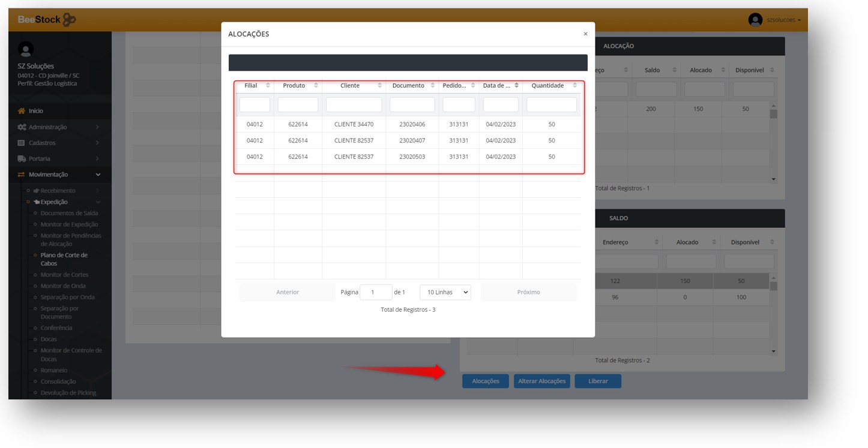
Task: Sort by Quantidade column arrows
Action: pos(574,86)
